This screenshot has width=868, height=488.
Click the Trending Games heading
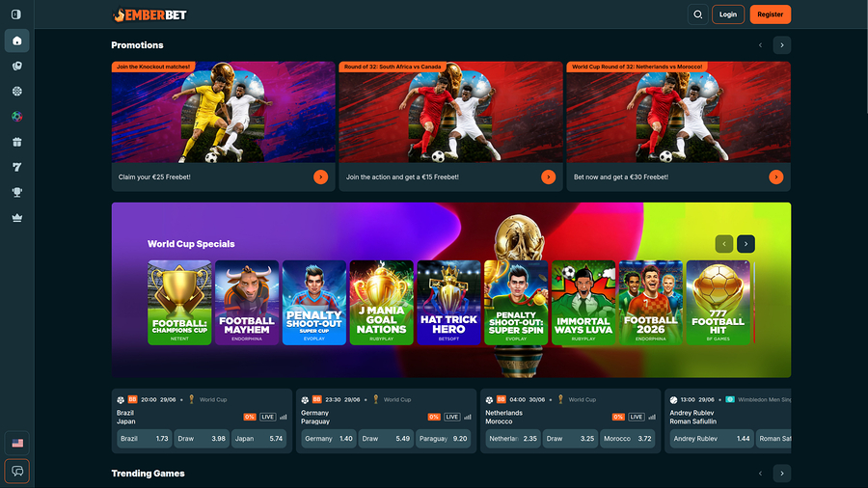(x=148, y=474)
